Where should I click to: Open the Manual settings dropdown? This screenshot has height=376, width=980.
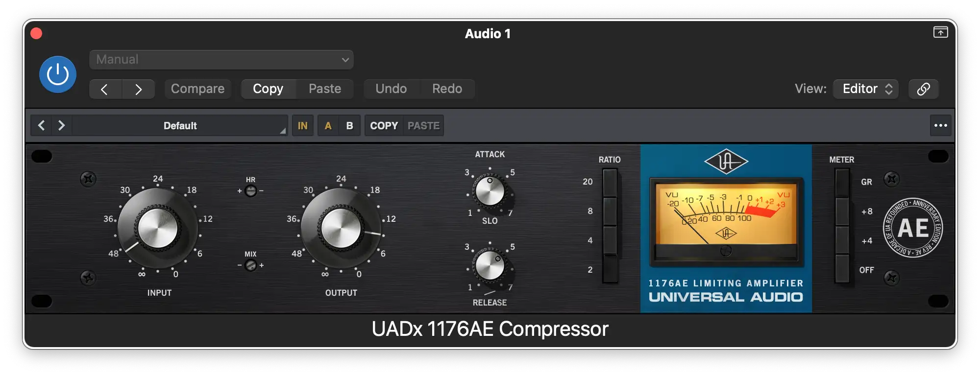[221, 60]
